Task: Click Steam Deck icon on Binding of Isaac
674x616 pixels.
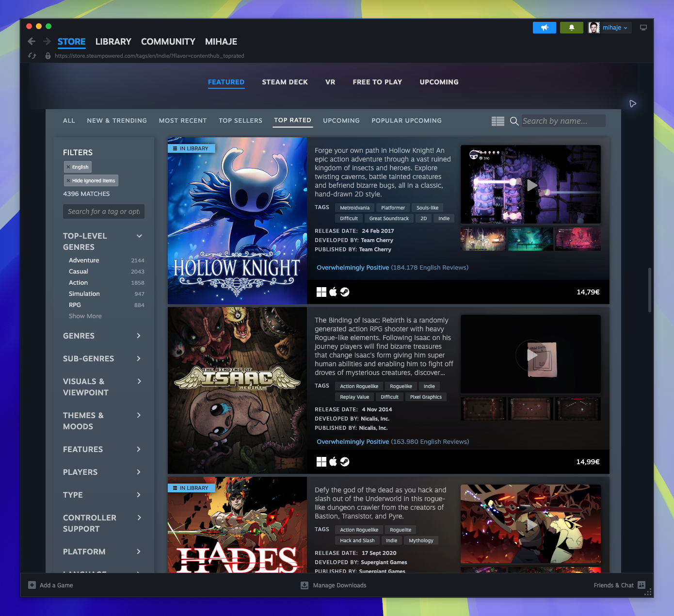Action: 345,462
